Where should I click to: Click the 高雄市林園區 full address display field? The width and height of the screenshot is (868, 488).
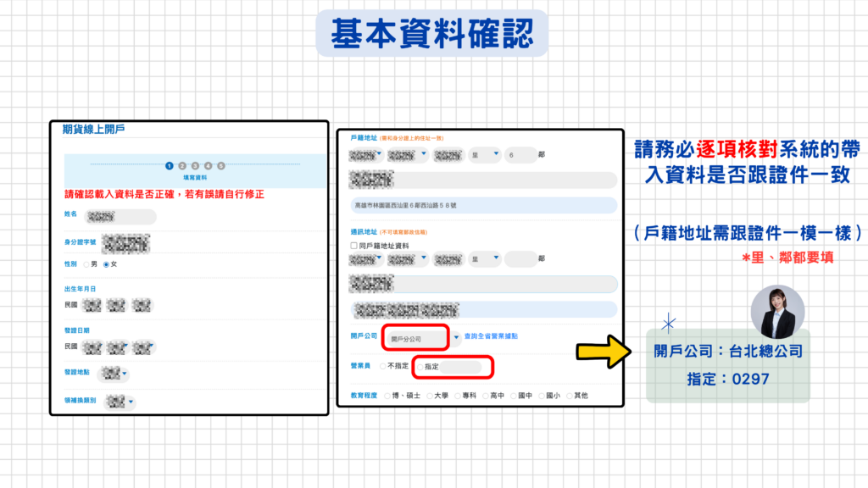point(483,205)
